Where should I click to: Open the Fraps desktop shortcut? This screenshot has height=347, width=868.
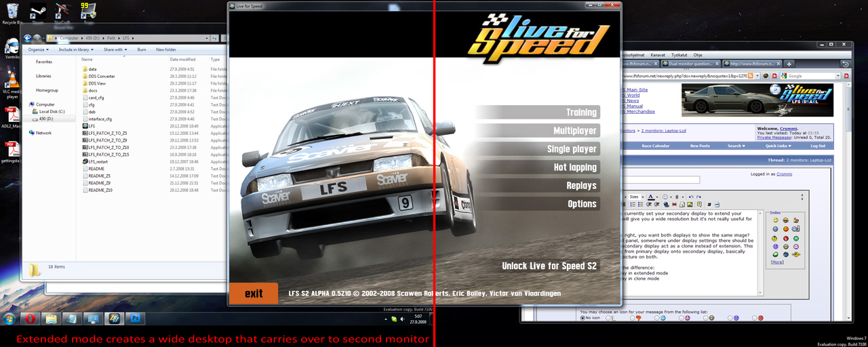[x=88, y=12]
